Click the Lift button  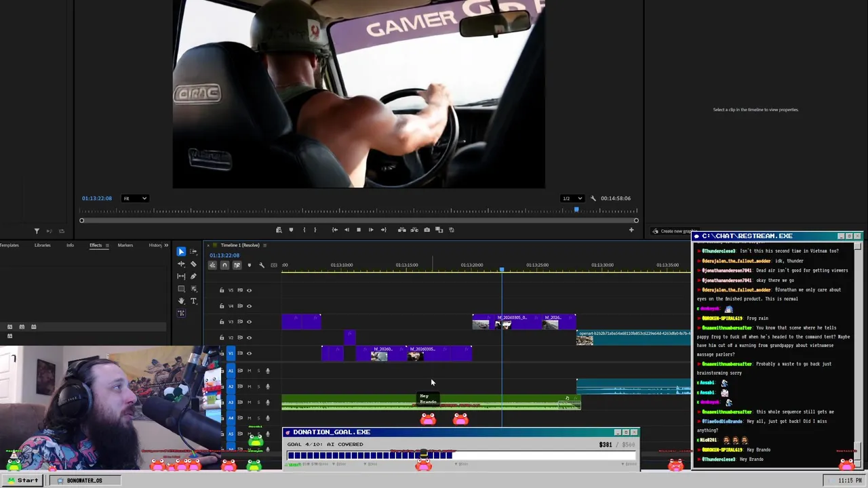tap(402, 230)
